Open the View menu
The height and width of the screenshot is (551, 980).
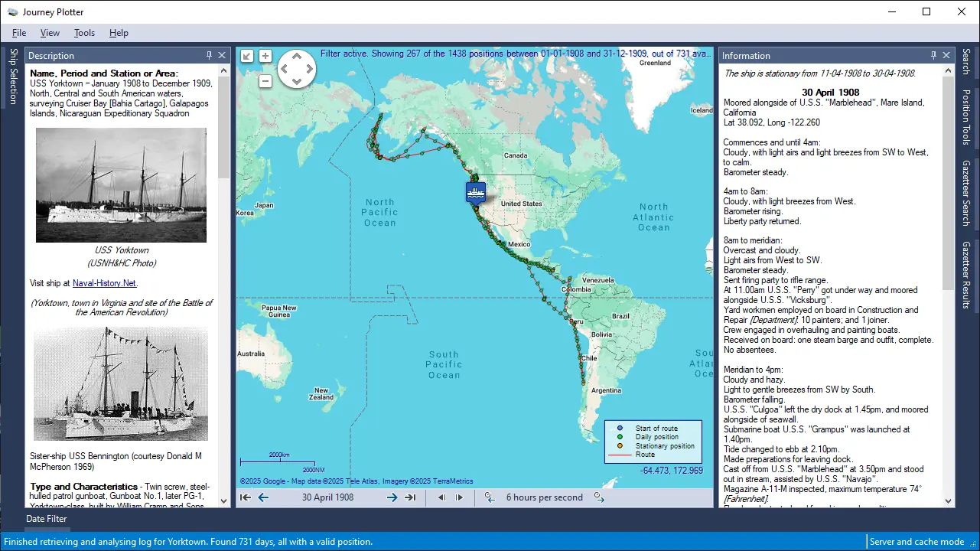[50, 33]
